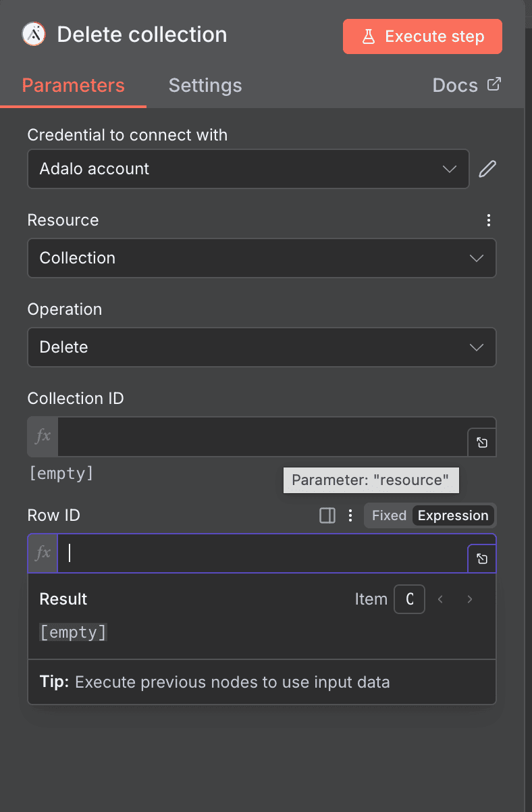Open the Row ID options menu
The height and width of the screenshot is (812, 532).
[x=350, y=515]
